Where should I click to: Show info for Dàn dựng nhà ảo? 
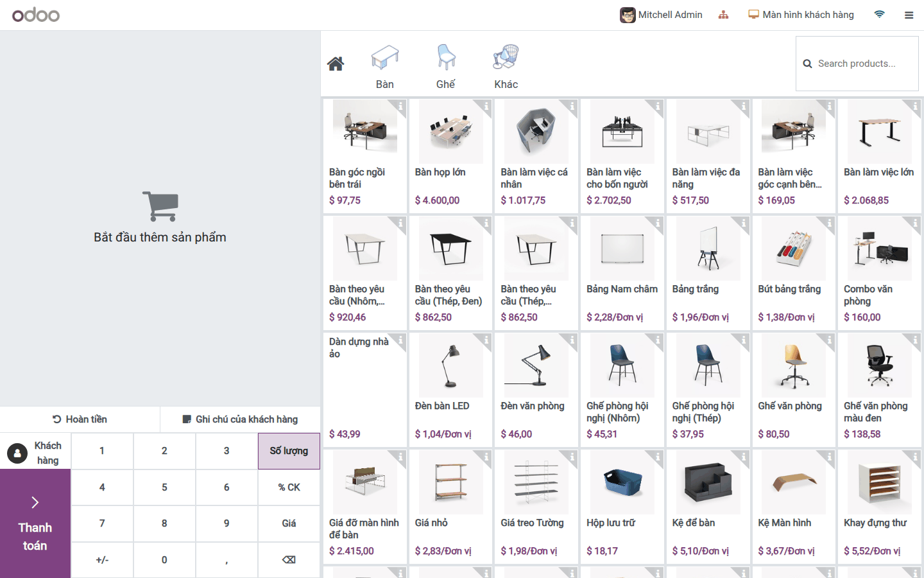(x=400, y=339)
